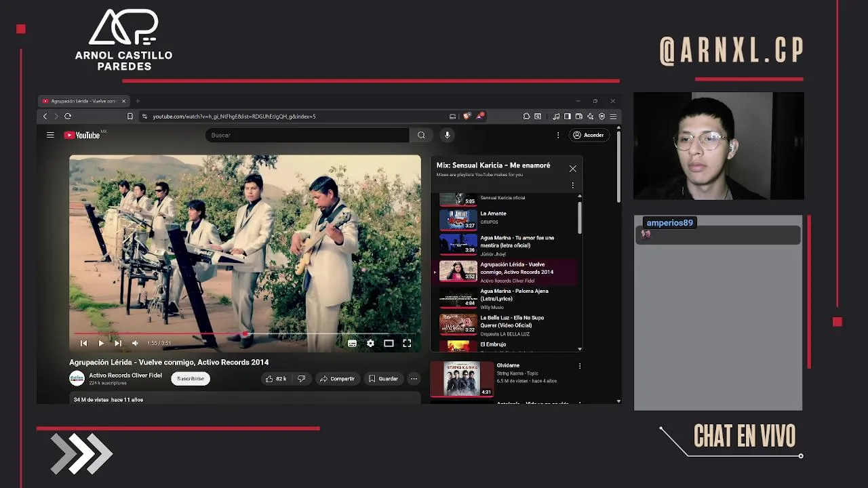Open the VPN shield toolbar icon

coord(601,117)
